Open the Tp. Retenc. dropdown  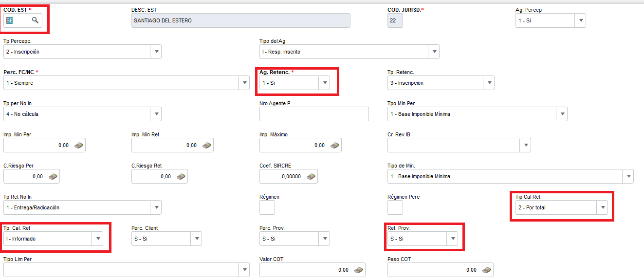[x=489, y=83]
